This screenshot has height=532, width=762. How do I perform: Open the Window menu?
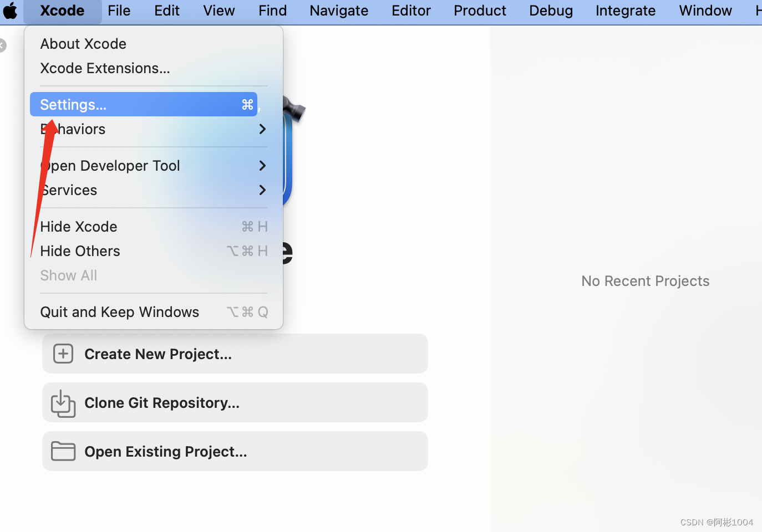pos(705,11)
